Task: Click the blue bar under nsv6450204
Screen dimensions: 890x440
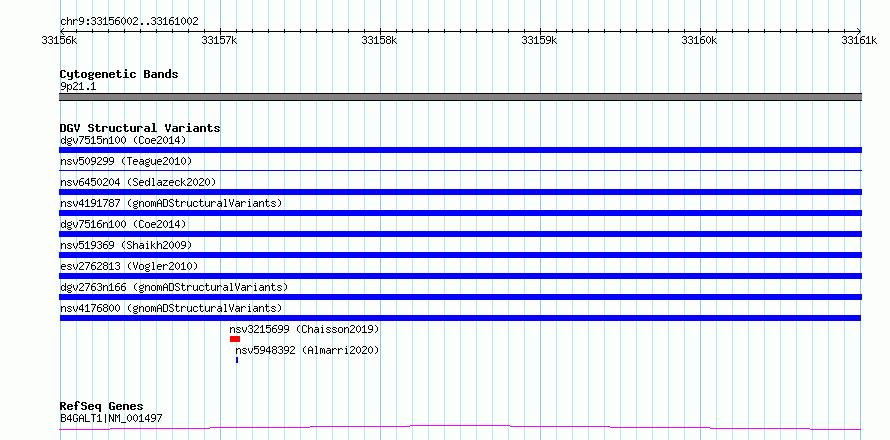Action: (460, 192)
